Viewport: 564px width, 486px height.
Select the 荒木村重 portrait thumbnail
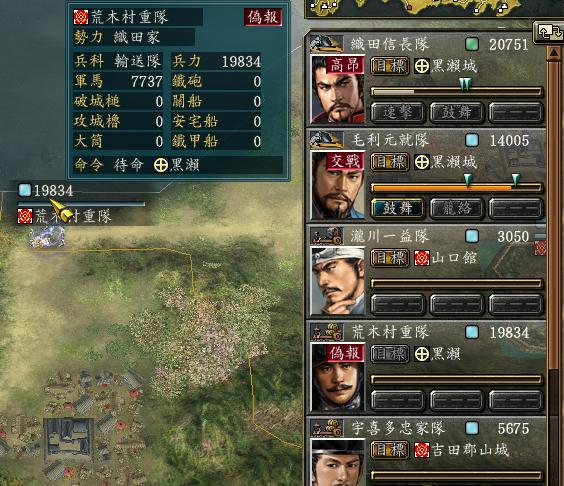[x=338, y=377]
